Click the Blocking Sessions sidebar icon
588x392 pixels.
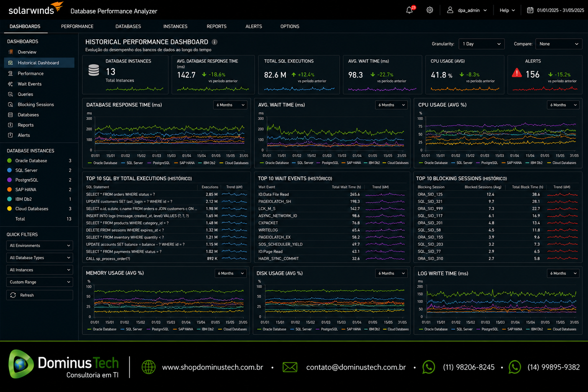pos(10,105)
